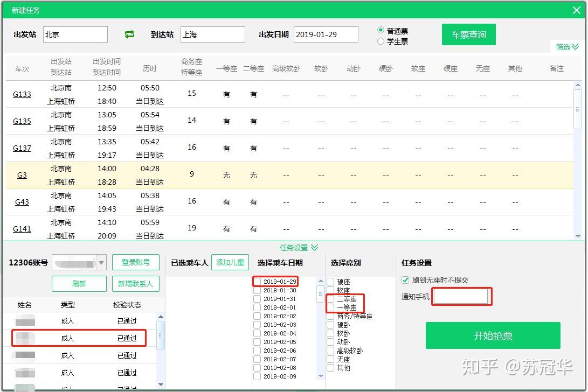The width and height of the screenshot is (588, 392).
Task: Click the 通知手机 input field
Action: 461,297
